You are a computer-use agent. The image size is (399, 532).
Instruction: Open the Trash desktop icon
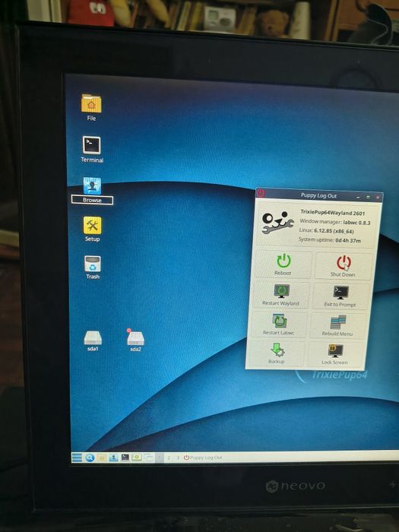(x=93, y=268)
